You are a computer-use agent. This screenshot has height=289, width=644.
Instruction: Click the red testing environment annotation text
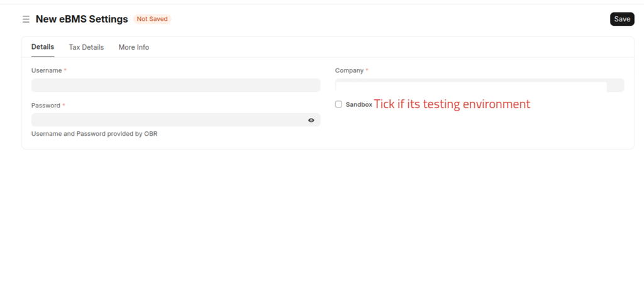coord(452,104)
